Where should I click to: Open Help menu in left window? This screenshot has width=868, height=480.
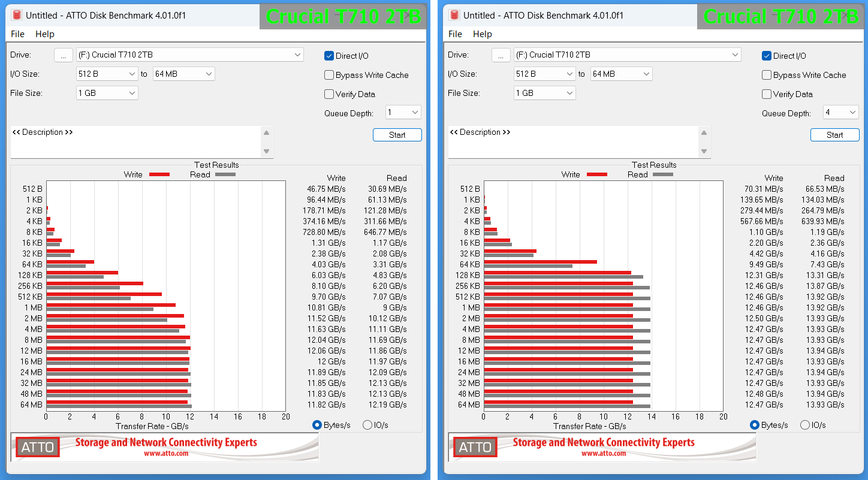[x=45, y=34]
